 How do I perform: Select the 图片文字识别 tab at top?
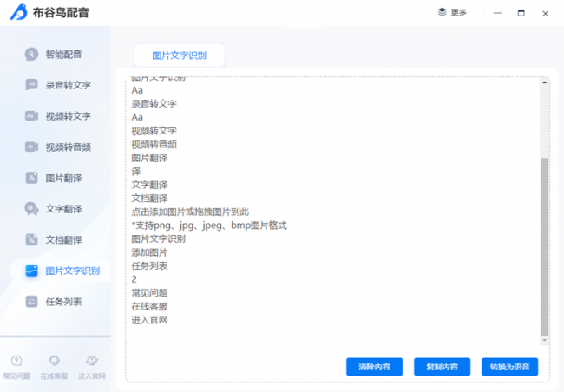pyautogui.click(x=179, y=56)
